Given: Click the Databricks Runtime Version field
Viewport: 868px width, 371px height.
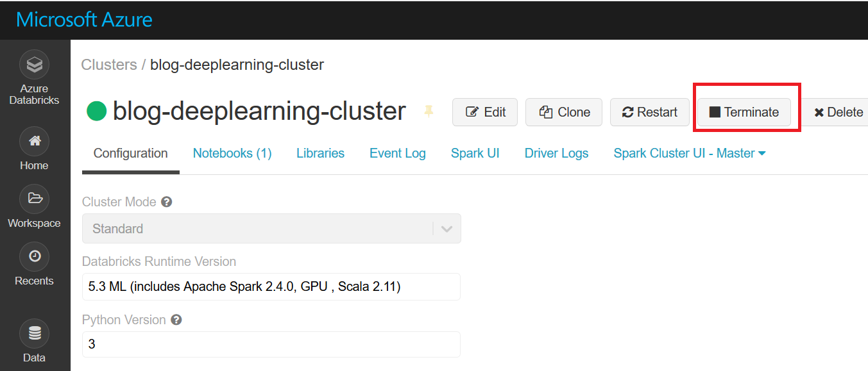Looking at the screenshot, I should point(271,286).
